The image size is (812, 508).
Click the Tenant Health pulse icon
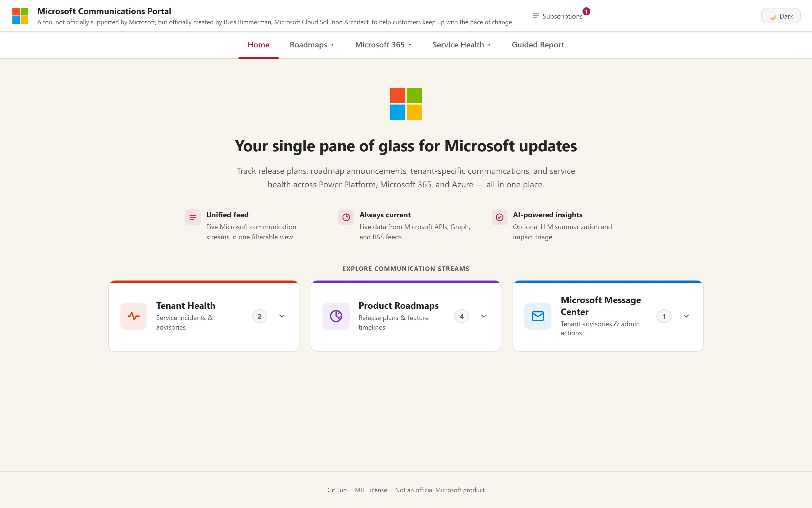[134, 316]
